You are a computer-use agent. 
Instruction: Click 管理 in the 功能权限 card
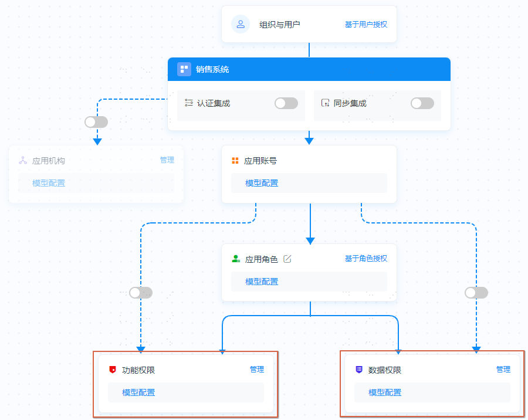(257, 370)
